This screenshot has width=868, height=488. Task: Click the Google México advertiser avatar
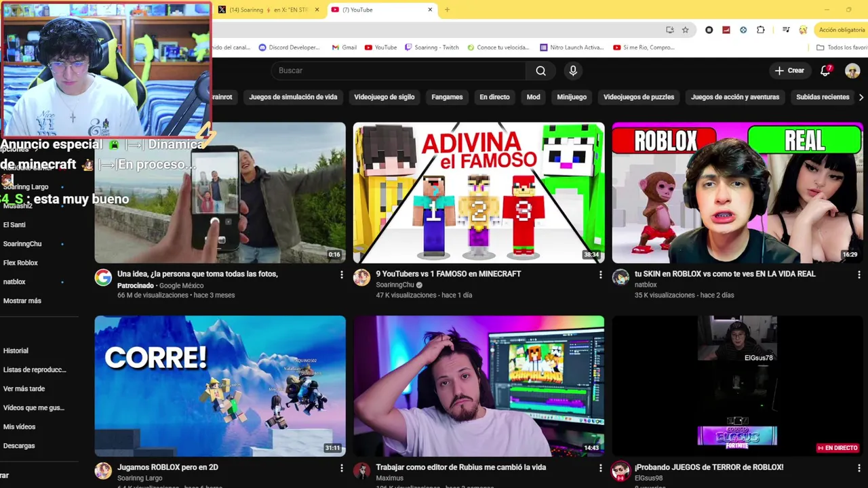coord(103,277)
